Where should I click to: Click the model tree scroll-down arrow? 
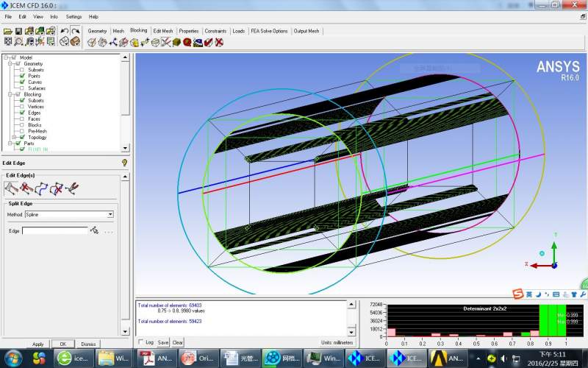pyautogui.click(x=125, y=148)
